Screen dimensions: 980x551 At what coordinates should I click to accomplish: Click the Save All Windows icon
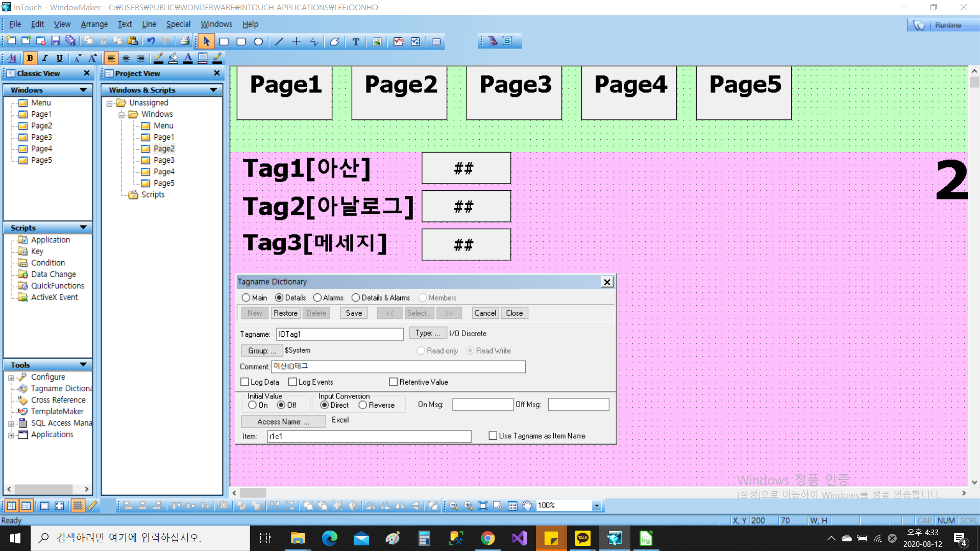tap(70, 41)
